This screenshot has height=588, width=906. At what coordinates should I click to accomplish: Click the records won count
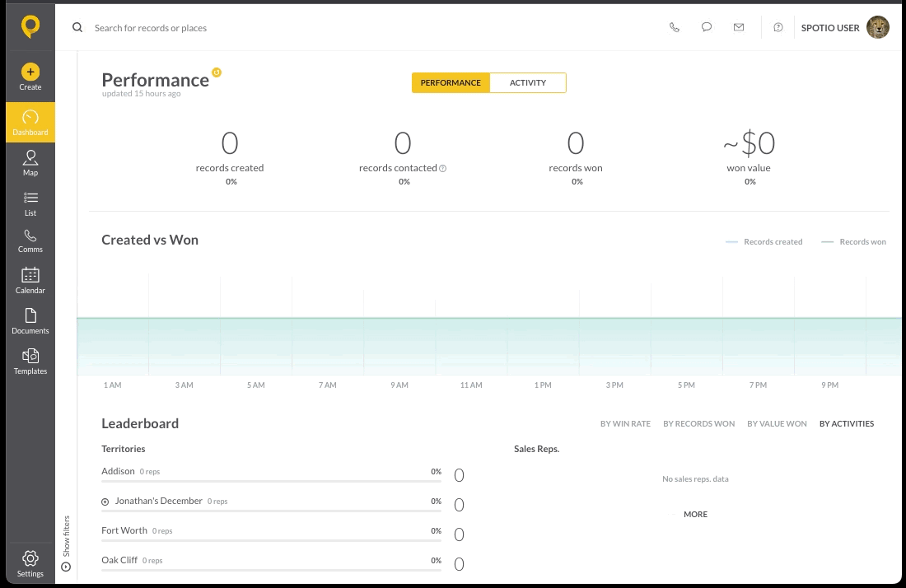[576, 142]
